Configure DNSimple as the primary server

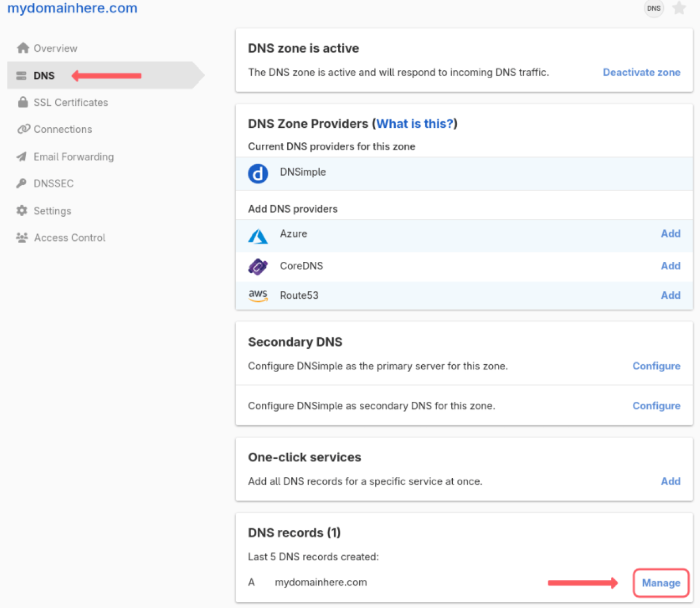(x=656, y=365)
